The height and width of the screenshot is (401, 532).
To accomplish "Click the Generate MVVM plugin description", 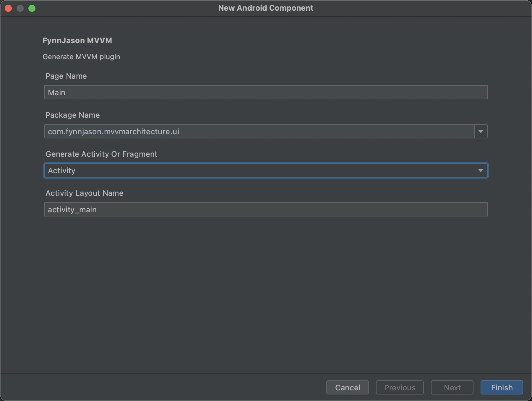I will click(82, 56).
